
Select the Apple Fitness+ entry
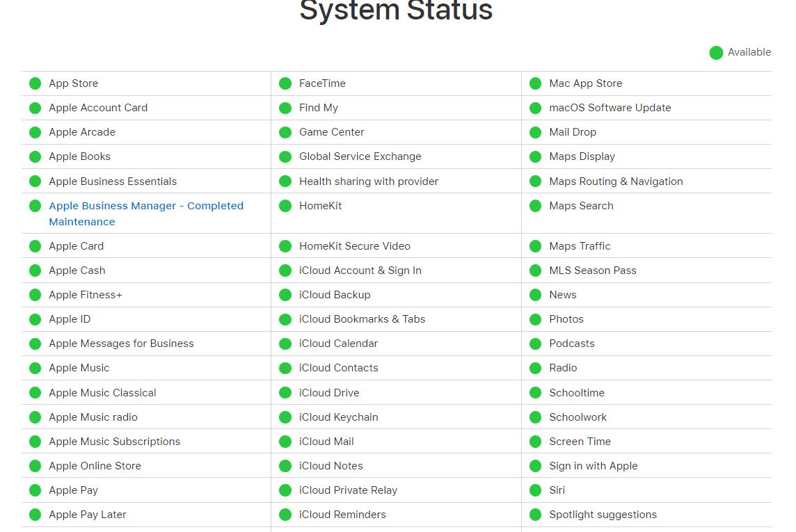coord(86,295)
